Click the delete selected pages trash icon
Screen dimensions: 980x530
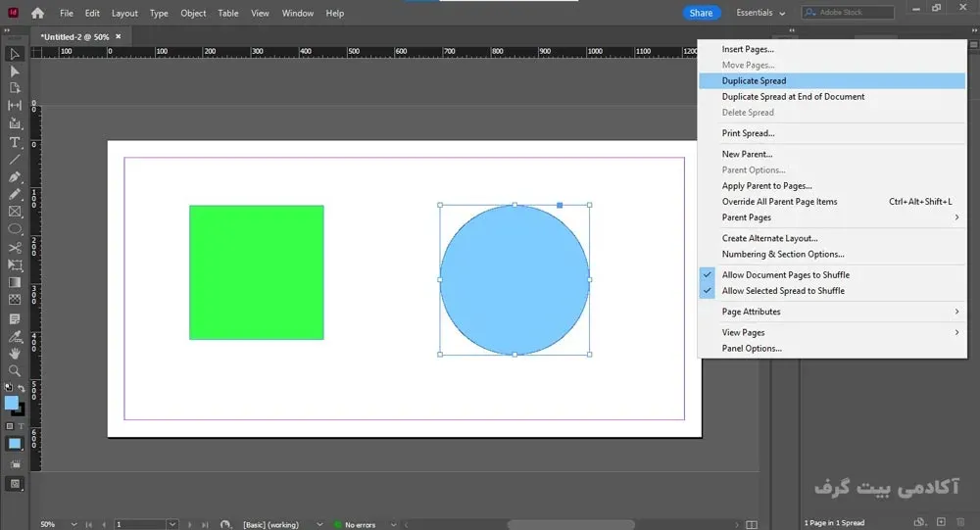(960, 522)
